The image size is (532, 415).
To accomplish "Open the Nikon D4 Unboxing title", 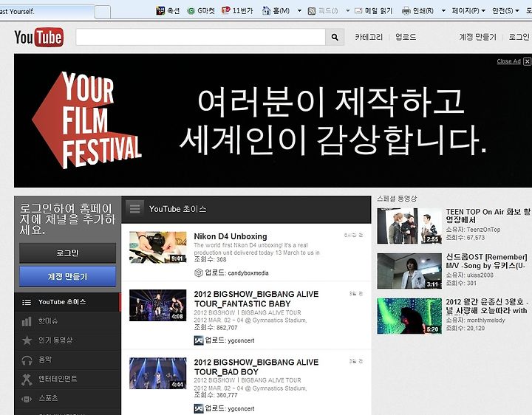I will (x=231, y=236).
